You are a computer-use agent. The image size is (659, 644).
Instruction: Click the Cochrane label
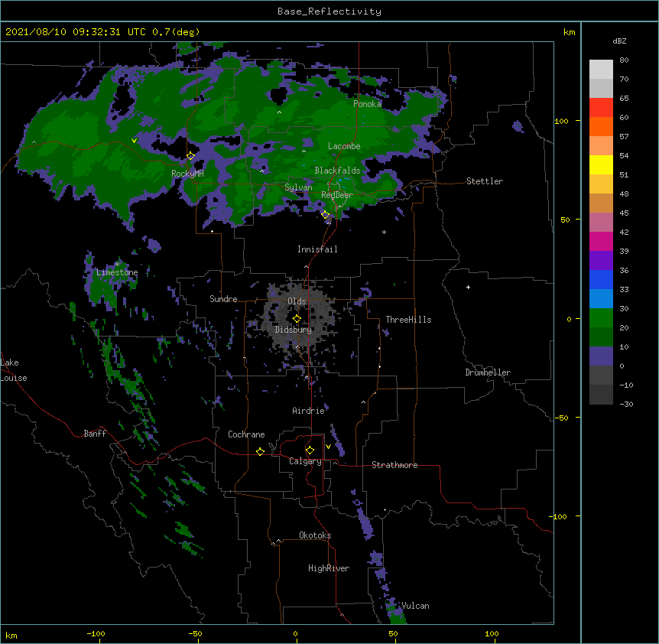pos(246,434)
